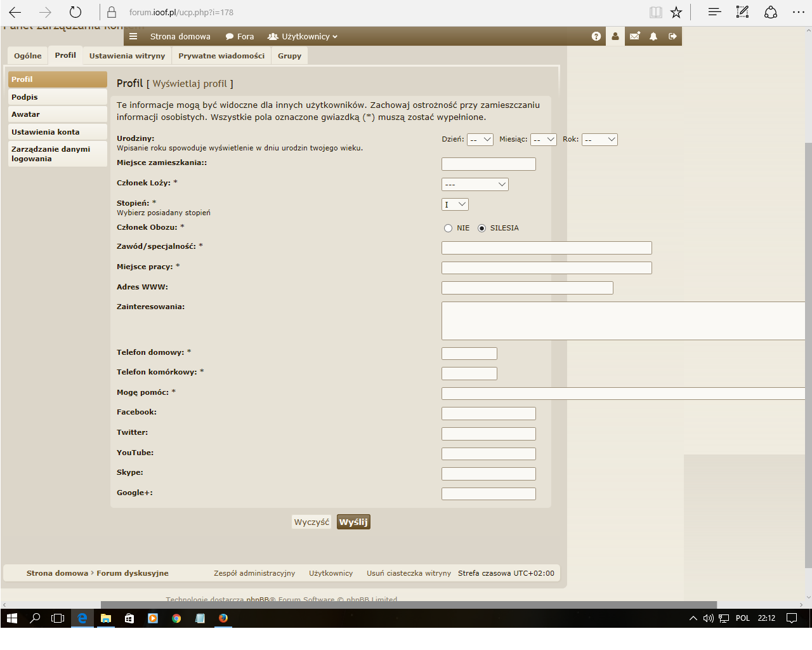Switch to Ustawienia witryny tab
The width and height of the screenshot is (812, 650).
[x=127, y=56]
